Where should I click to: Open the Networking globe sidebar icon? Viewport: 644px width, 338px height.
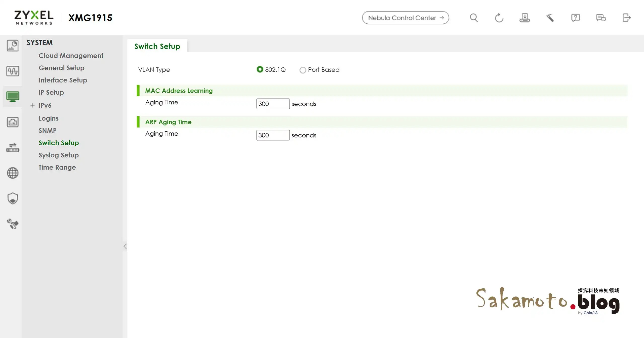[13, 173]
